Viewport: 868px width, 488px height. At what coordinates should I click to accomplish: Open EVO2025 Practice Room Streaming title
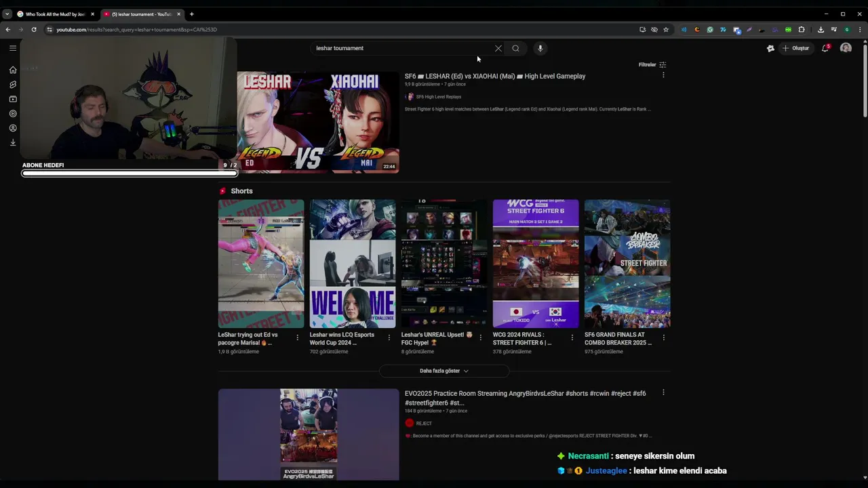point(525,398)
